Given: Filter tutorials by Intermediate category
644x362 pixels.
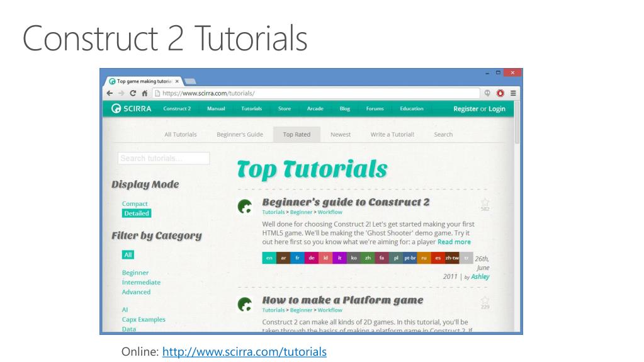Looking at the screenshot, I should coord(141,282).
